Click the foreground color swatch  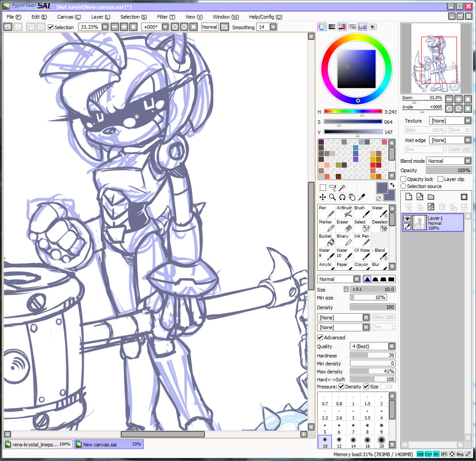[x=382, y=188]
